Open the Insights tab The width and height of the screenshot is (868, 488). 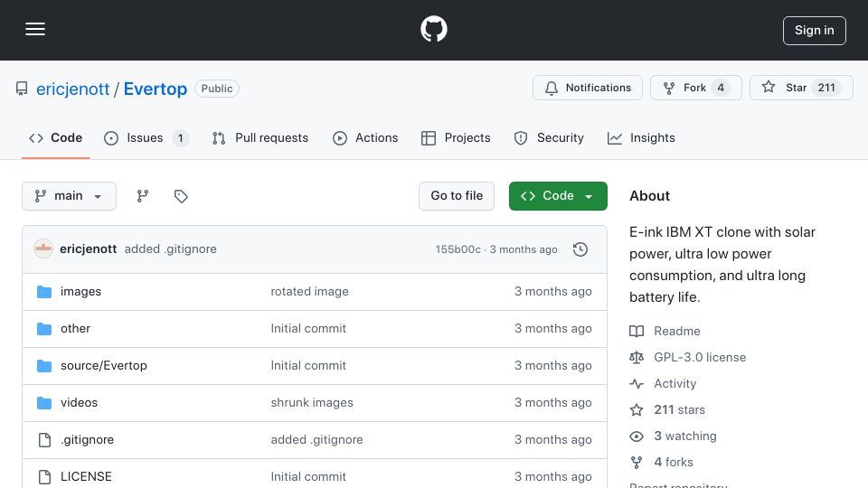[x=641, y=137]
